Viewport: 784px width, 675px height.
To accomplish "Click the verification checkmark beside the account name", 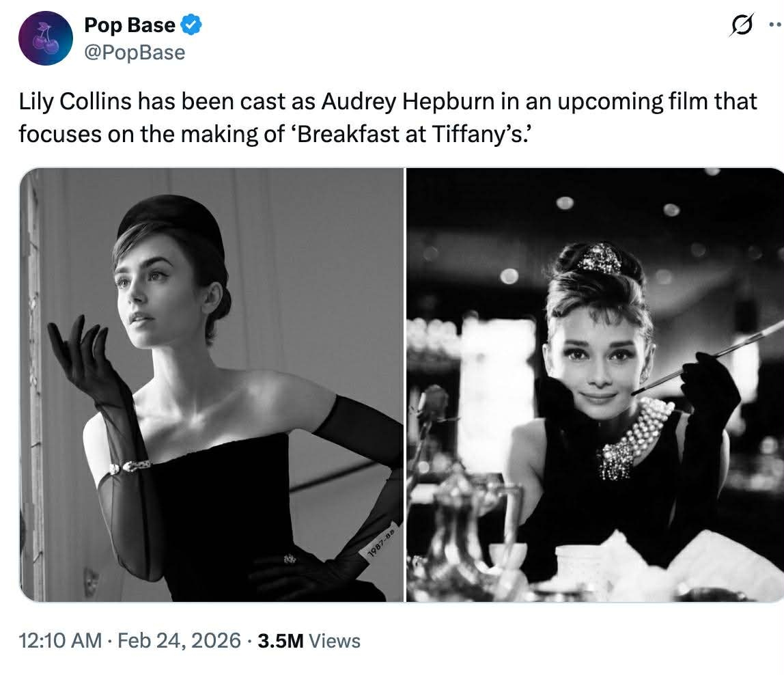I will pos(191,25).
